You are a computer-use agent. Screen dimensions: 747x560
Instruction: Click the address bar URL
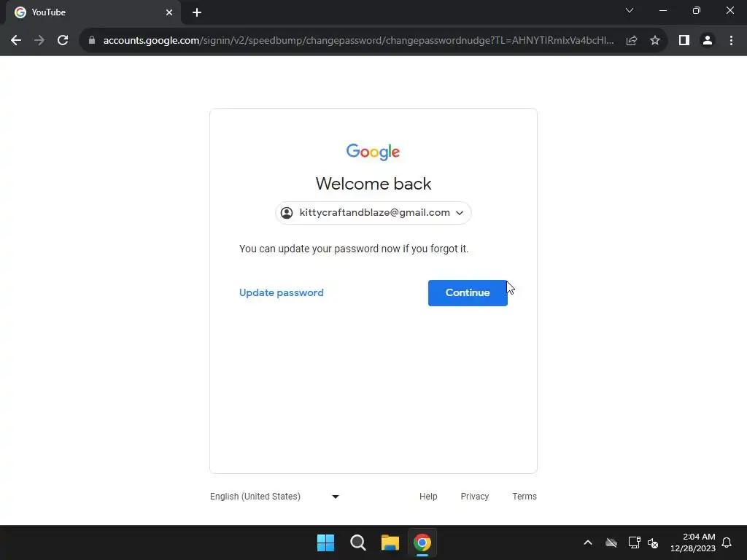358,41
